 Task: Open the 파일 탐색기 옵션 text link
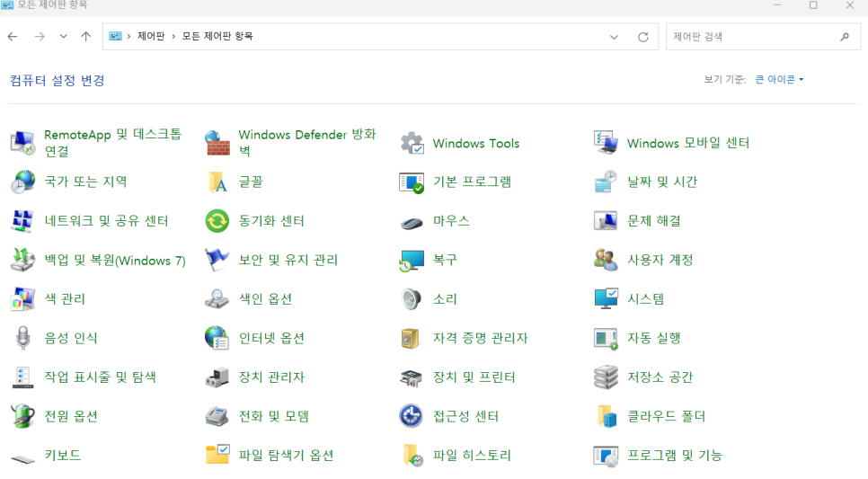286,456
